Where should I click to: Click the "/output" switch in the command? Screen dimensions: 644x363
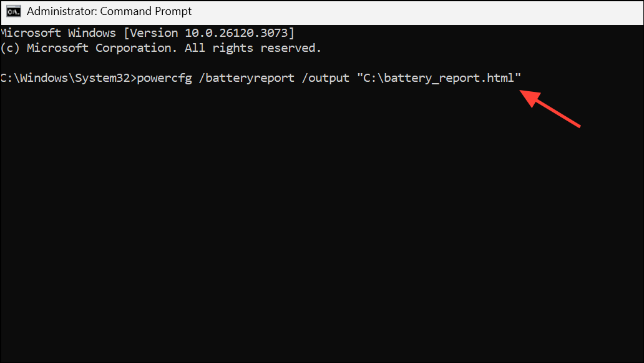coord(325,78)
